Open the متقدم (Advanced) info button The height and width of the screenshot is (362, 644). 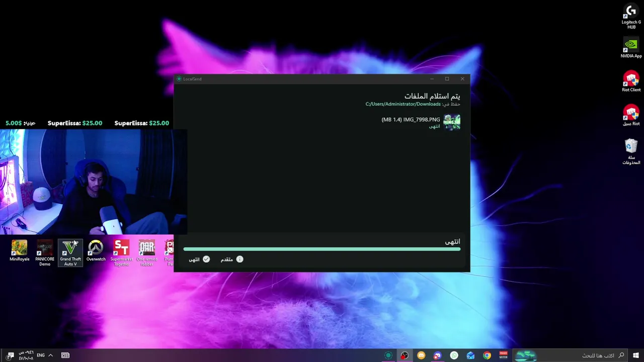(x=232, y=259)
